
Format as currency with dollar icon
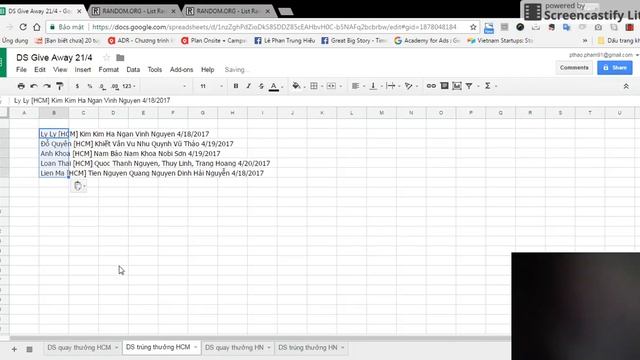point(77,86)
